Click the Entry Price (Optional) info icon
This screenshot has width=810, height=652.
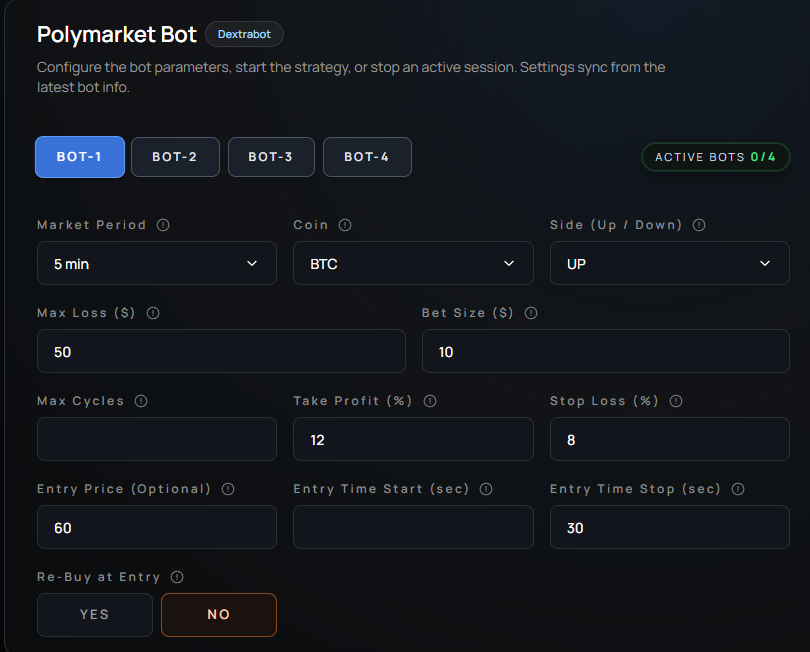228,489
